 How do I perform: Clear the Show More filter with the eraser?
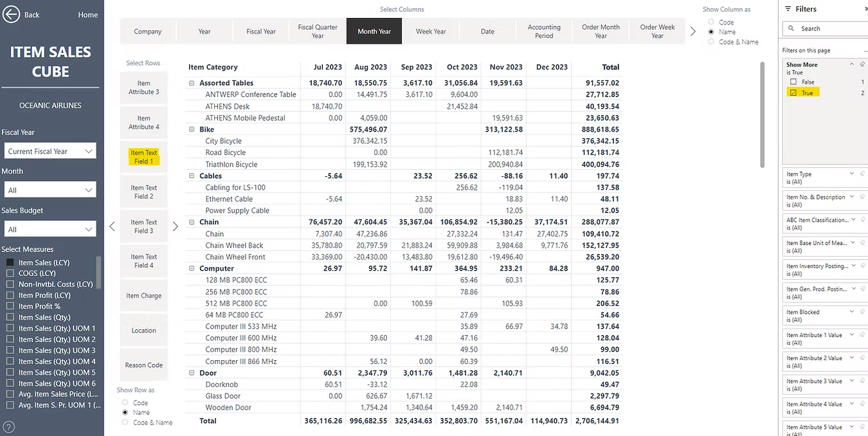(862, 64)
